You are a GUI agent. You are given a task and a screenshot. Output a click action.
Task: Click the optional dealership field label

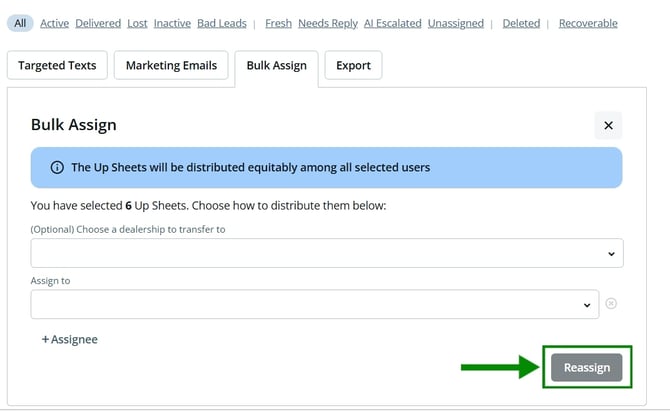tap(128, 229)
